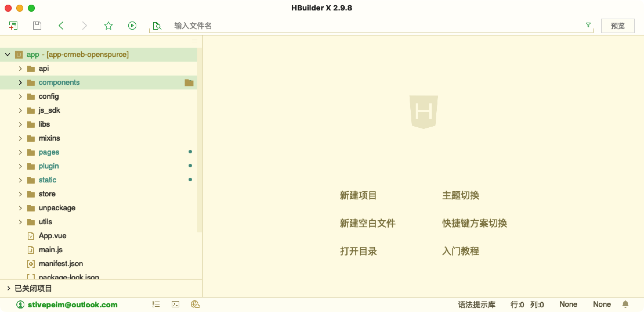This screenshot has height=312, width=644.
Task: Select app - [app-crmeb-openspurce] project row
Action: click(x=99, y=54)
